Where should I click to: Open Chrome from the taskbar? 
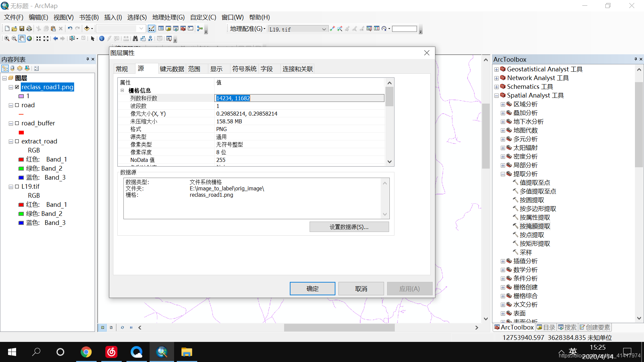pos(86,352)
